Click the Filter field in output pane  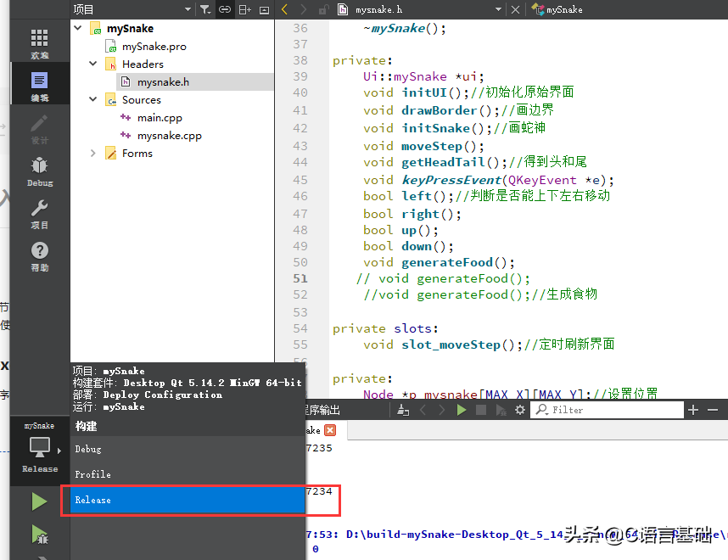tap(607, 410)
